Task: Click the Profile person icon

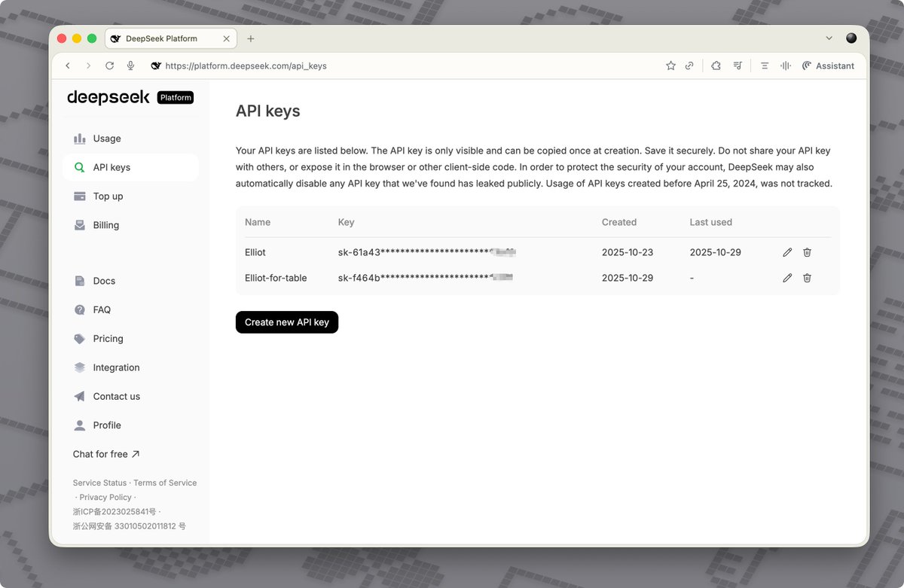Action: [79, 425]
